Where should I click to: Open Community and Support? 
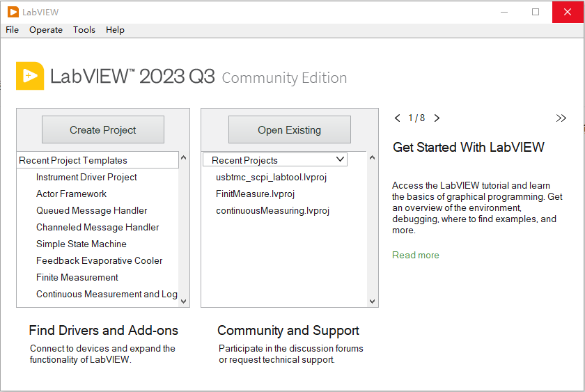click(x=288, y=331)
